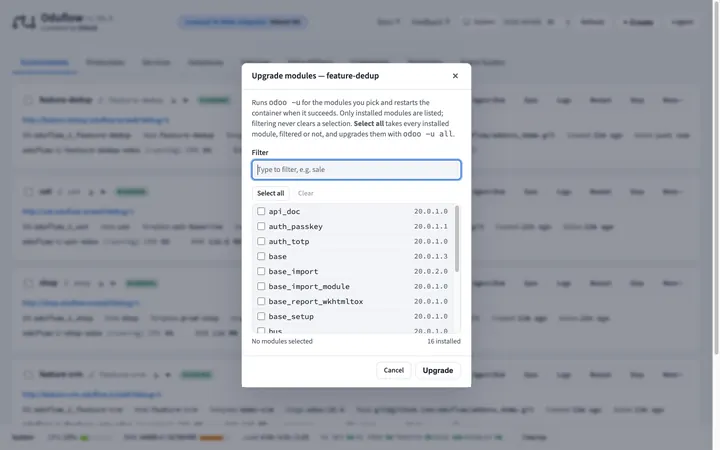The height and width of the screenshot is (450, 720).
Task: Click the base_import_module label
Action: tap(309, 287)
